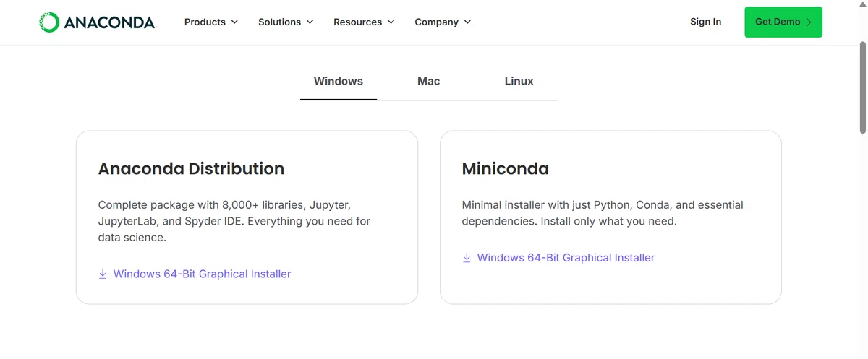Open the Solutions menu
The image size is (868, 359).
[x=286, y=22]
